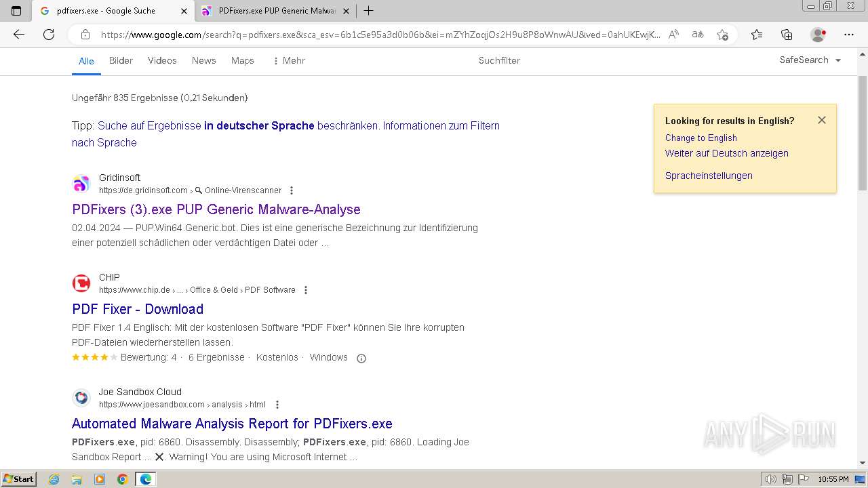Open Spracheinstellungen link
This screenshot has height=488, width=868.
pos(709,176)
